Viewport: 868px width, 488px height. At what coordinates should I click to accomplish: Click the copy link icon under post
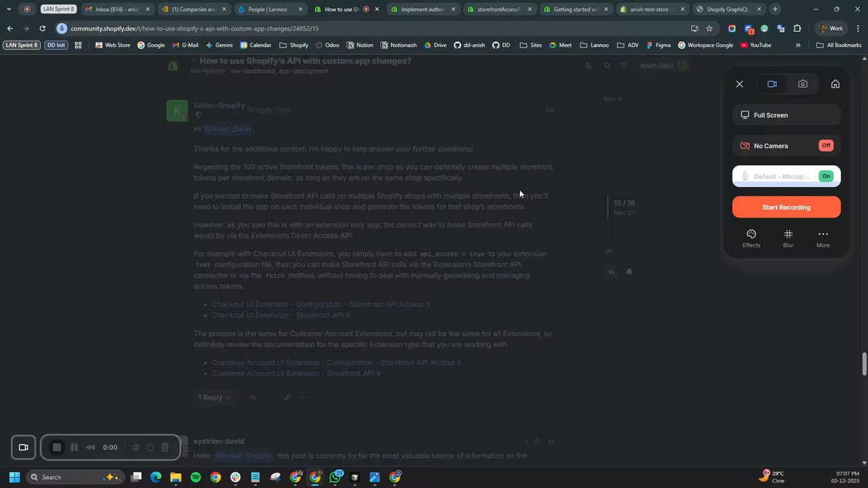(x=288, y=398)
